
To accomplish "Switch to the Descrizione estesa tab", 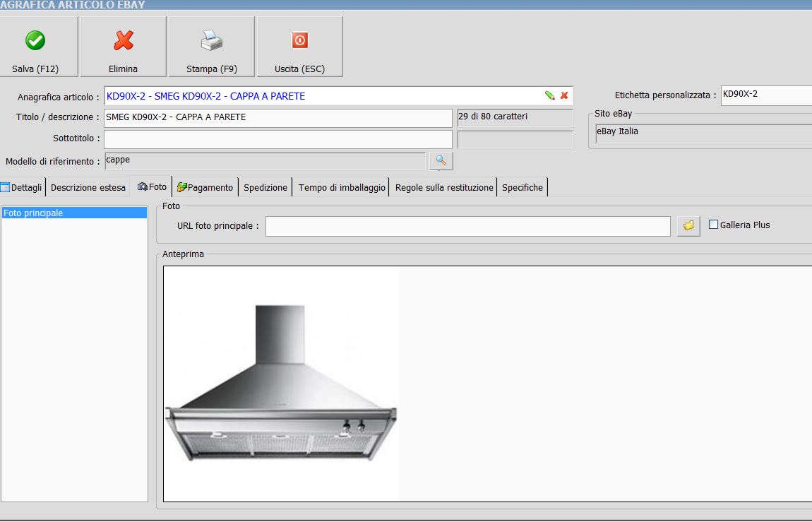I will click(x=88, y=187).
